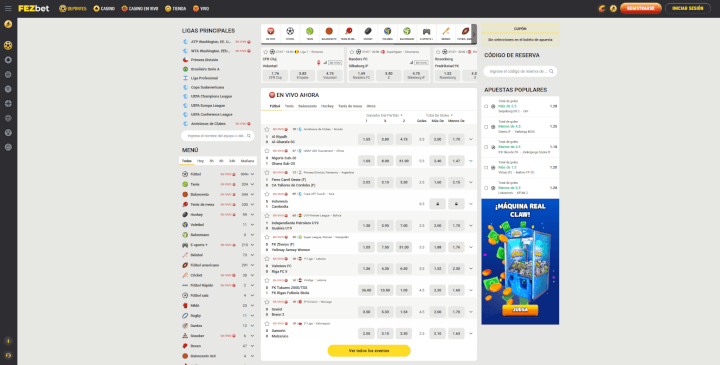Click the team name search input
Image resolution: width=720 pixels, height=365 pixels.
[x=218, y=136]
